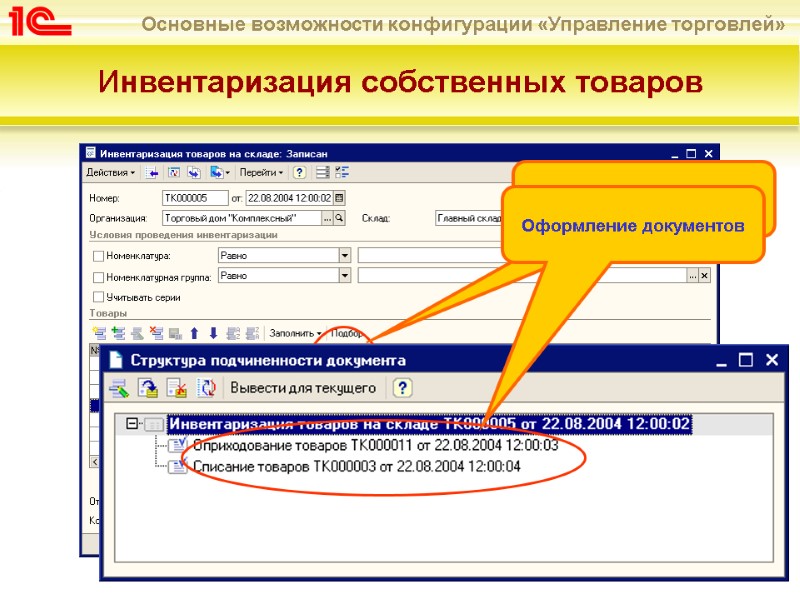Collapse the Инвентаризация товаров tree node

click(134, 424)
